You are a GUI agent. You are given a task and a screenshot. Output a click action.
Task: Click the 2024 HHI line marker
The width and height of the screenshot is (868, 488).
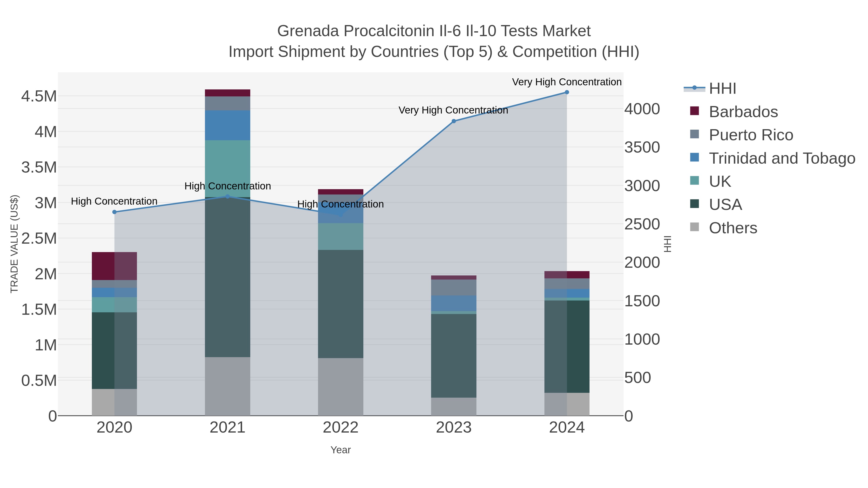[567, 92]
